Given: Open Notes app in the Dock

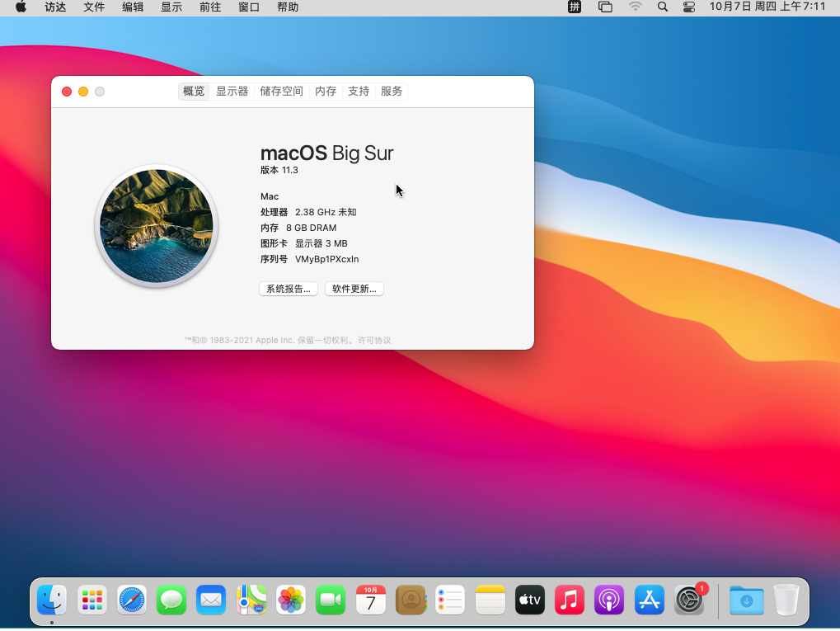Looking at the screenshot, I should (490, 600).
